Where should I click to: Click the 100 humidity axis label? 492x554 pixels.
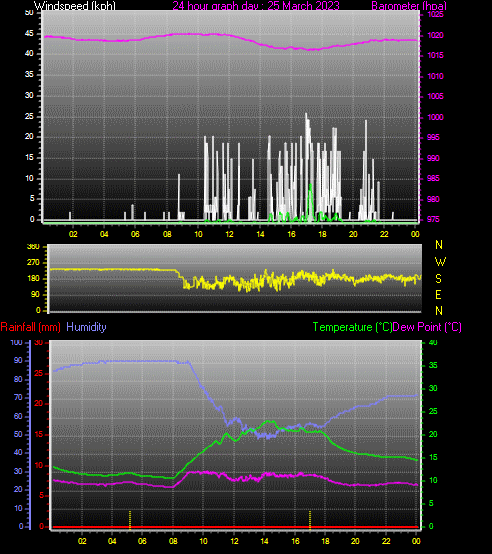(17, 342)
